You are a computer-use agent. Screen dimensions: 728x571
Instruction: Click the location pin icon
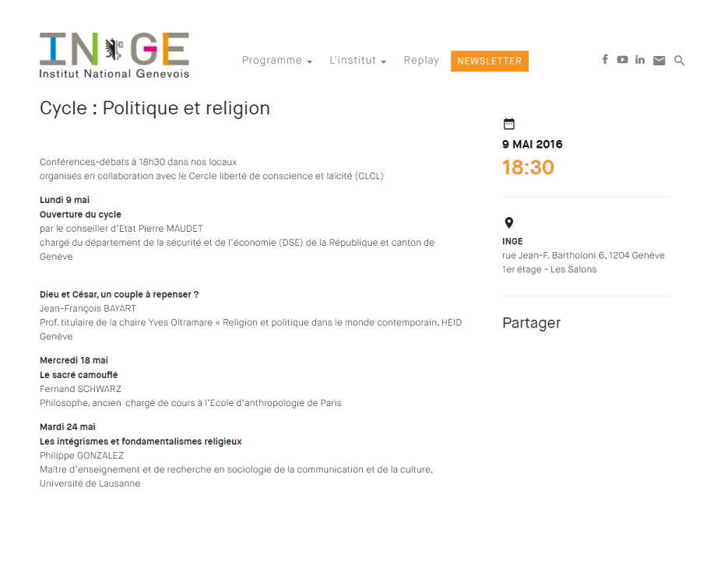point(509,222)
